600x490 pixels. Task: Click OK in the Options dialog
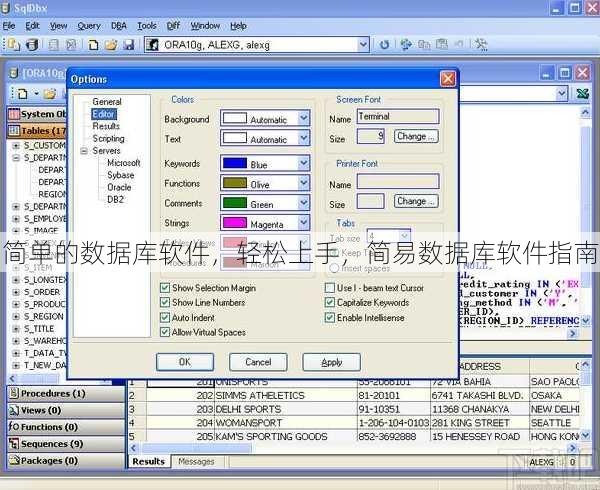click(x=185, y=362)
